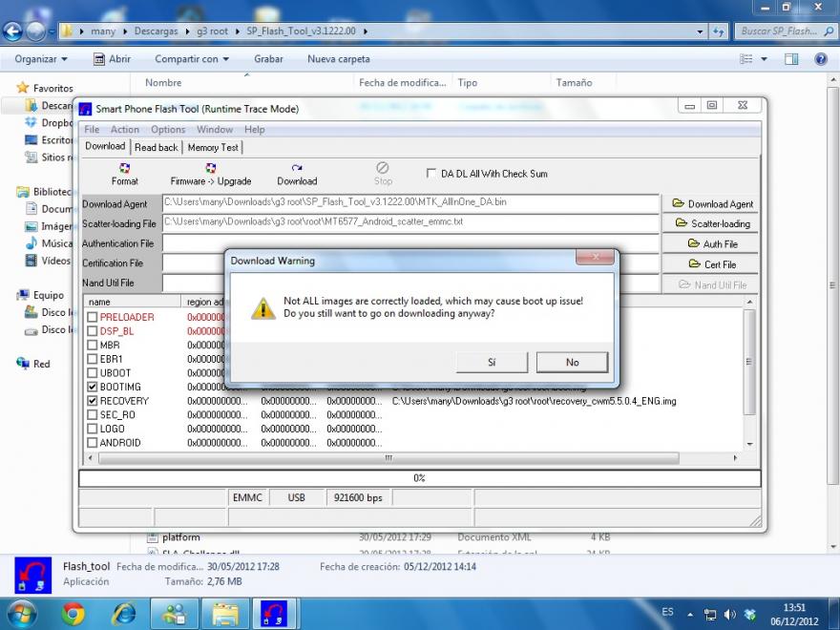Expand the Compartir con dropdown
840x630 pixels.
coord(192,59)
